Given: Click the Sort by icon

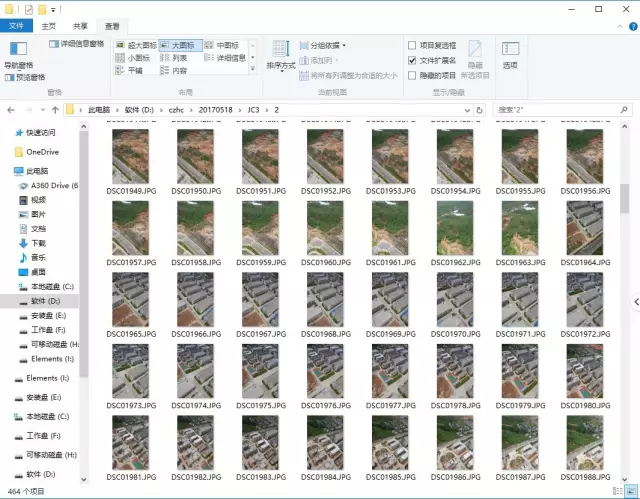Looking at the screenshot, I should [x=281, y=54].
